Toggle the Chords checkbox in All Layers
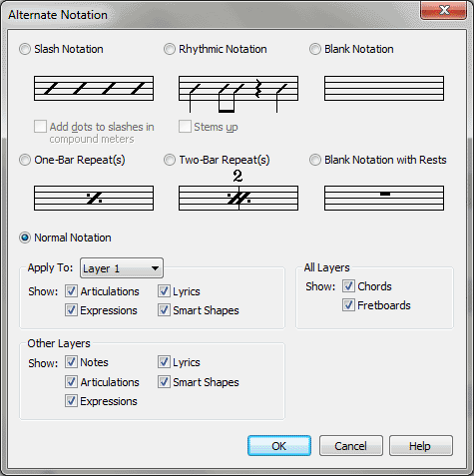474x476 pixels. click(x=348, y=286)
